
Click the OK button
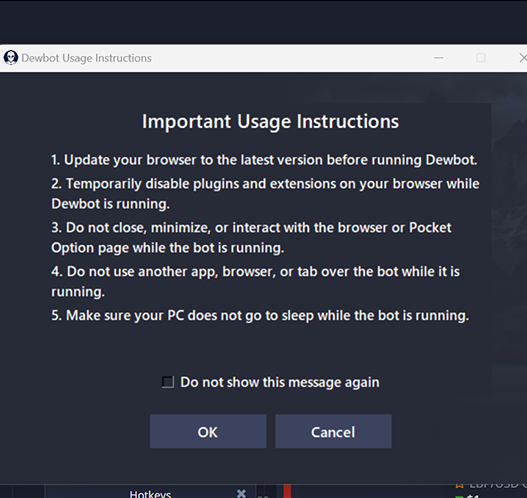point(208,431)
